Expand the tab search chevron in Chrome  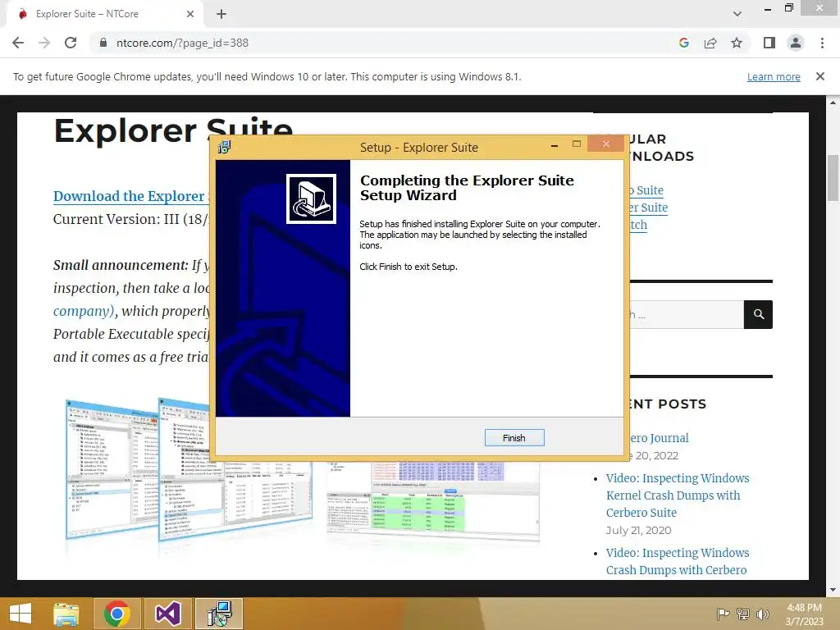[x=737, y=14]
